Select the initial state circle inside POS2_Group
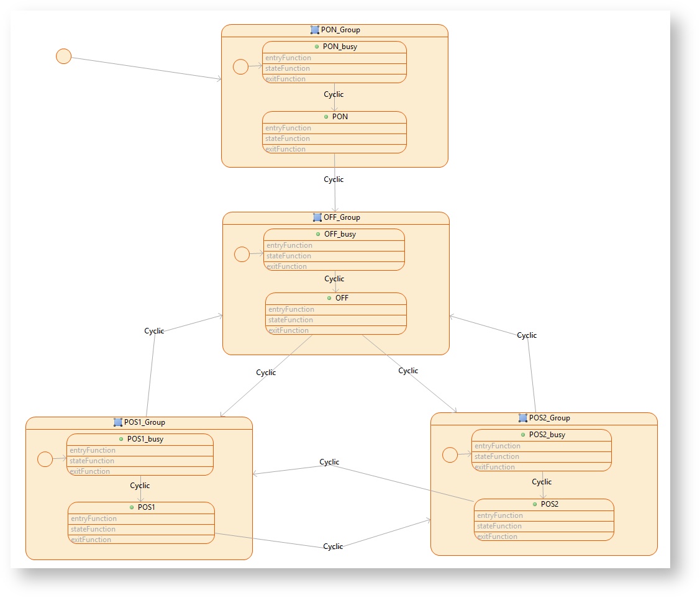This screenshot has width=700, height=598. coord(450,455)
